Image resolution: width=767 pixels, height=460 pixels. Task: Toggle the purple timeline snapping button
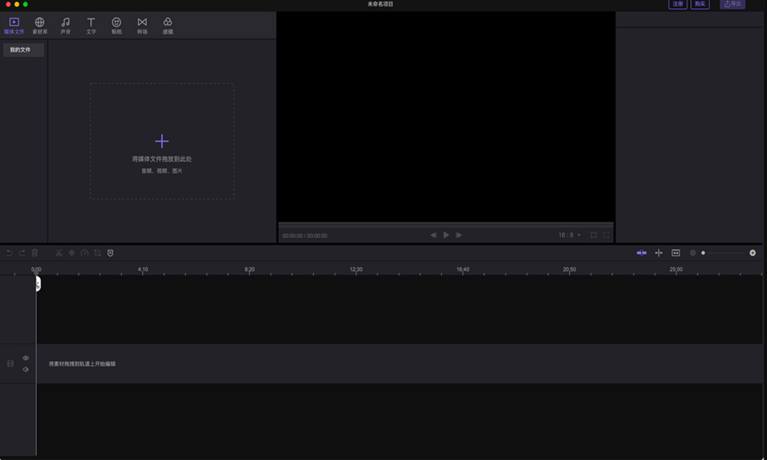pyautogui.click(x=641, y=253)
